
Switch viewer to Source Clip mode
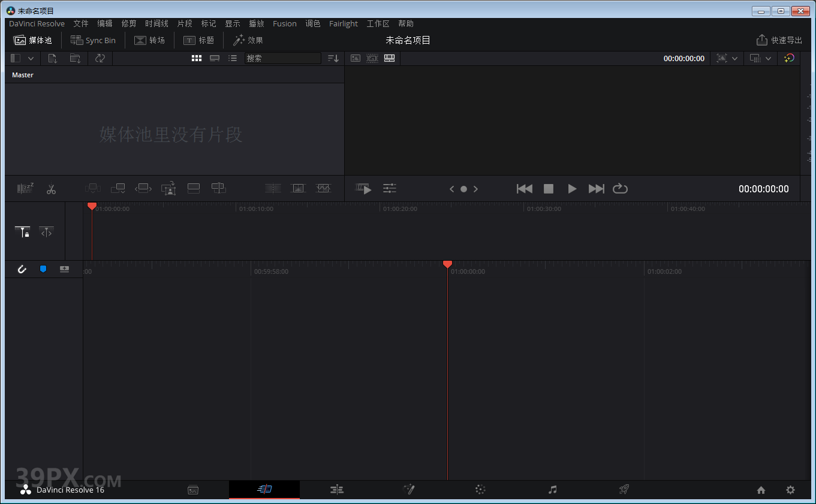click(356, 58)
